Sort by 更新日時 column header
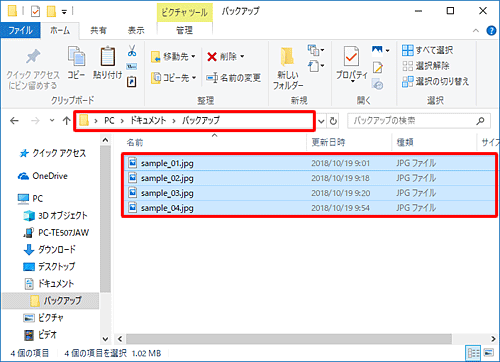Image resolution: width=500 pixels, height=362 pixels. (328, 143)
